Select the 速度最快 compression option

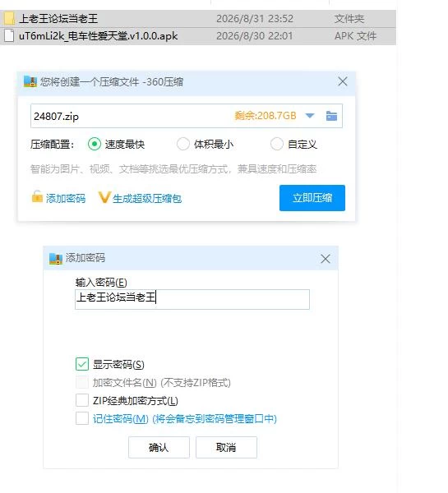point(95,145)
